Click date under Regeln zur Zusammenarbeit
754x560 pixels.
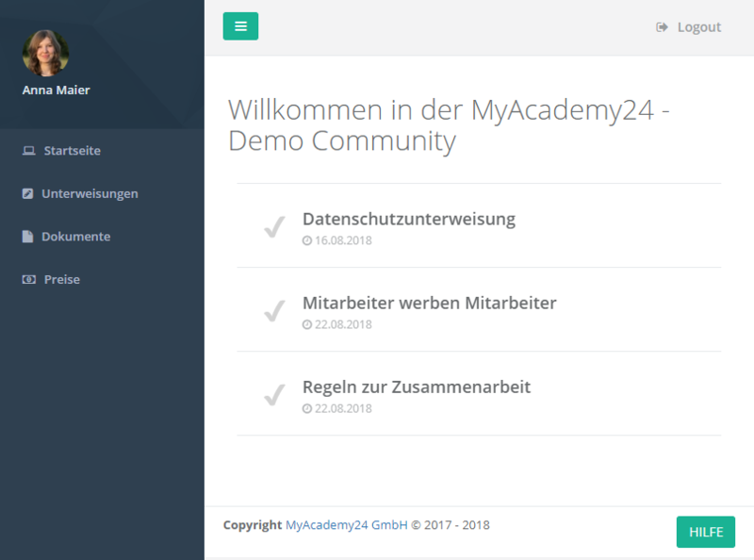(x=343, y=409)
